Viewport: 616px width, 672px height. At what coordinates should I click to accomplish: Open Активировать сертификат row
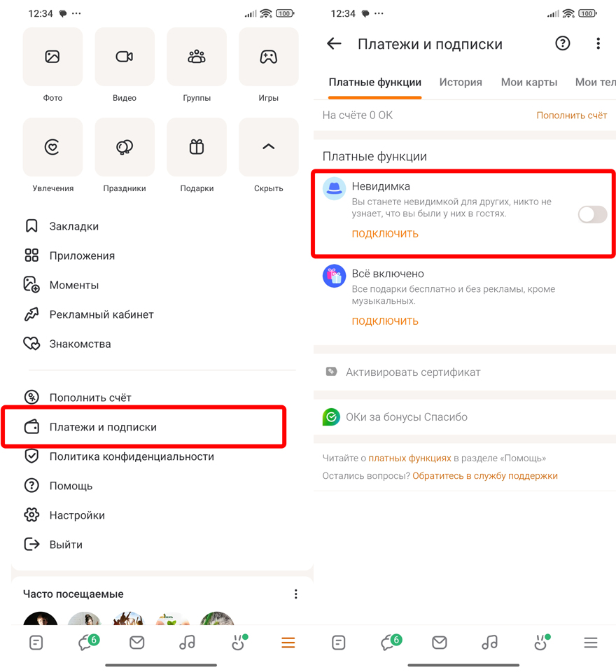(x=465, y=372)
